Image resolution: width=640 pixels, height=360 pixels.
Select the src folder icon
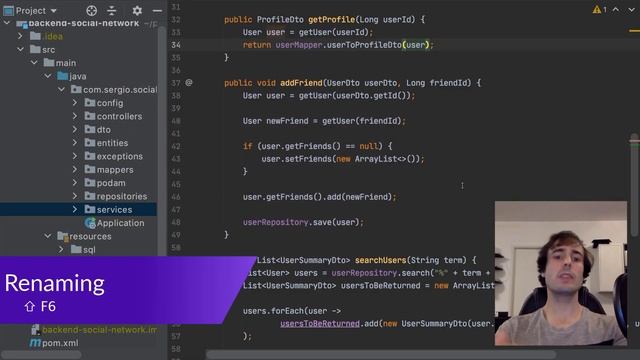[36, 49]
